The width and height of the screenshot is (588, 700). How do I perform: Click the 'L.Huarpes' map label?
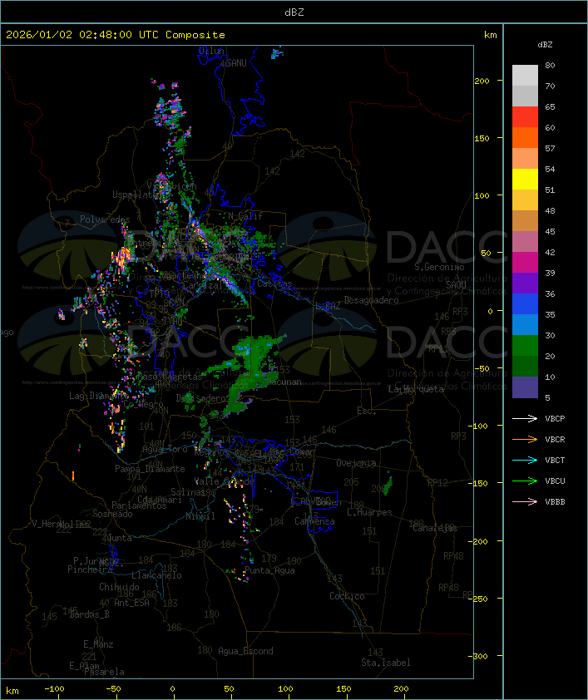point(369,512)
